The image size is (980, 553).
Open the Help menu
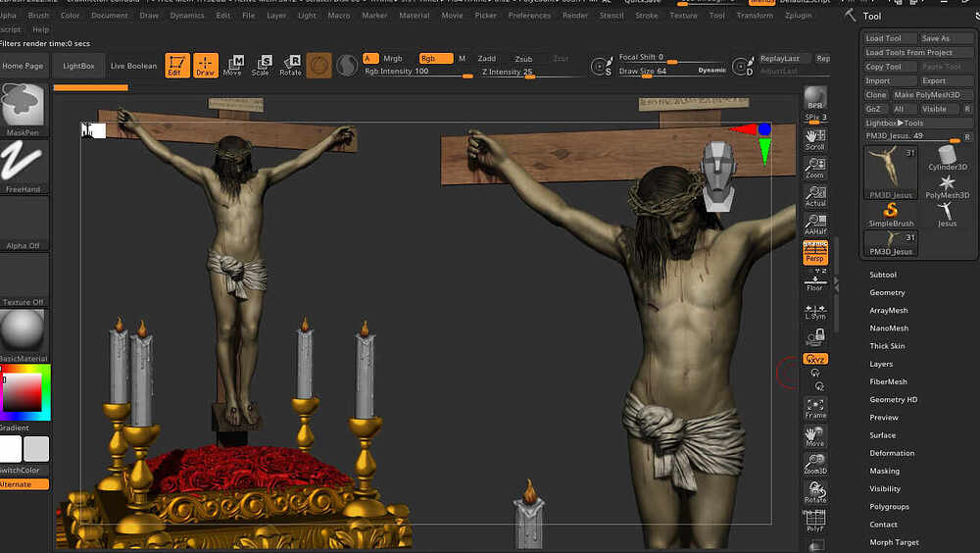(40, 29)
